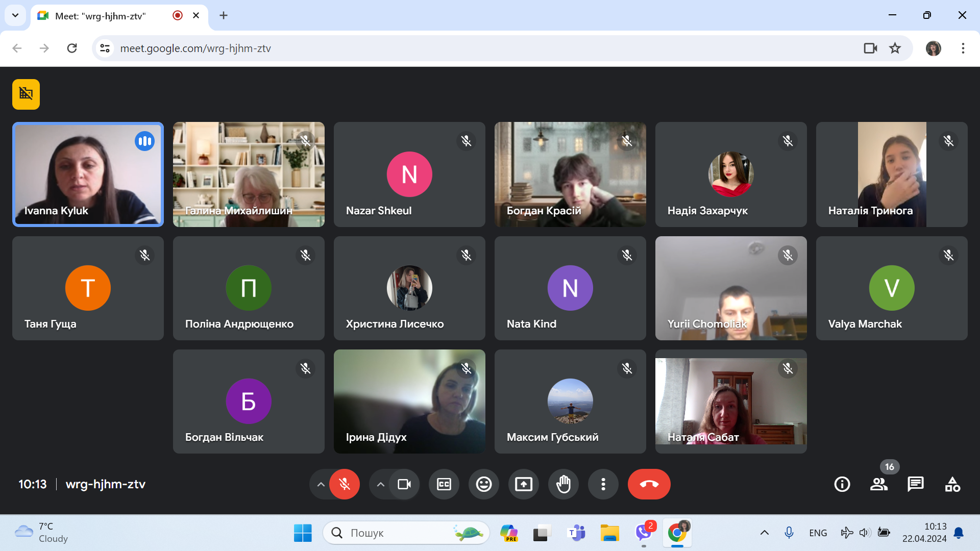Select the Meet wrg-hjhm-ztv browser tab
The width and height of the screenshot is (980, 551).
101,16
